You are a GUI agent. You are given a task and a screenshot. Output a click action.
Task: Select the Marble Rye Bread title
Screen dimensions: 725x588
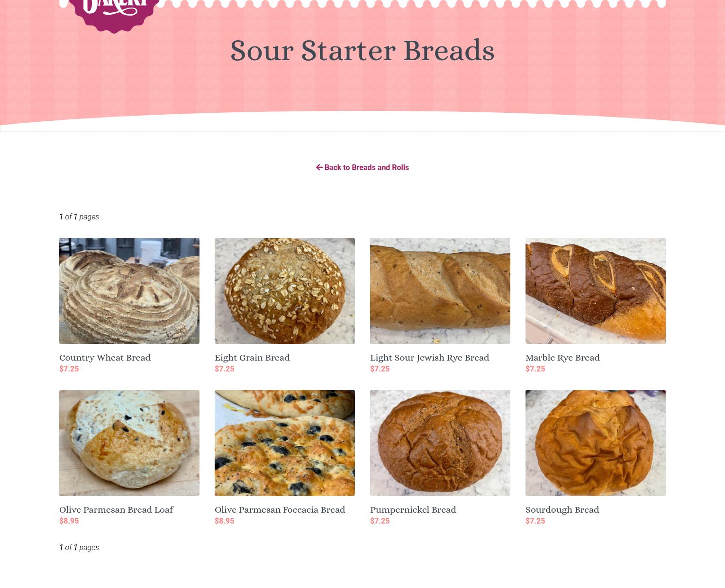(x=562, y=358)
